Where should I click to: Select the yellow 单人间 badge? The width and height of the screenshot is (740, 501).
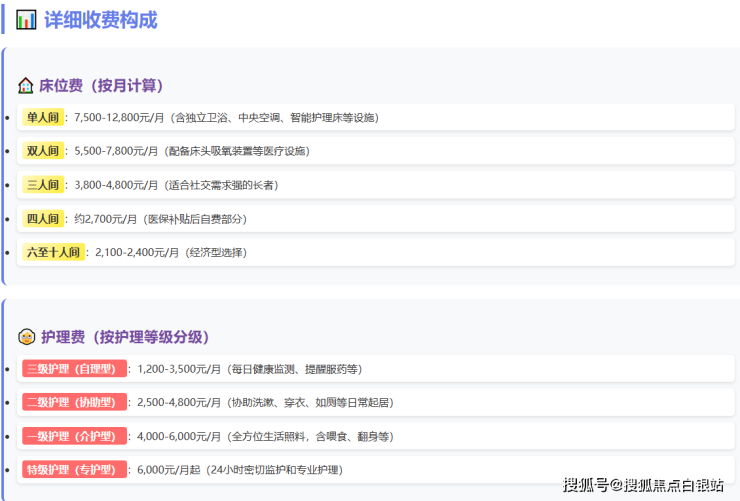(x=43, y=118)
